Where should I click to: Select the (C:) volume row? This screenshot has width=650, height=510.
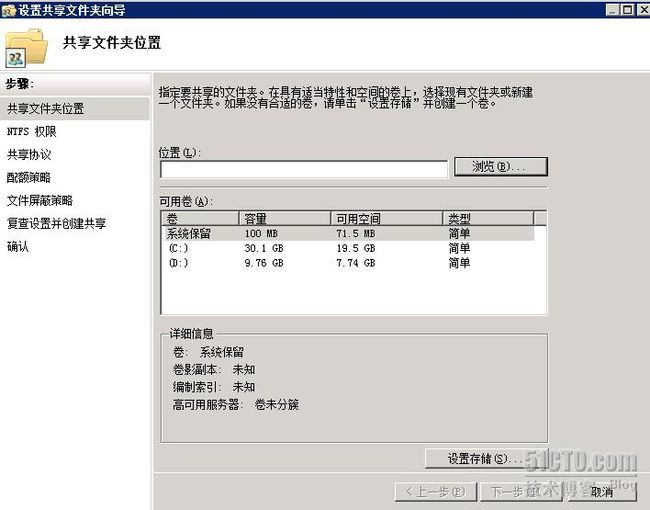tap(348, 248)
